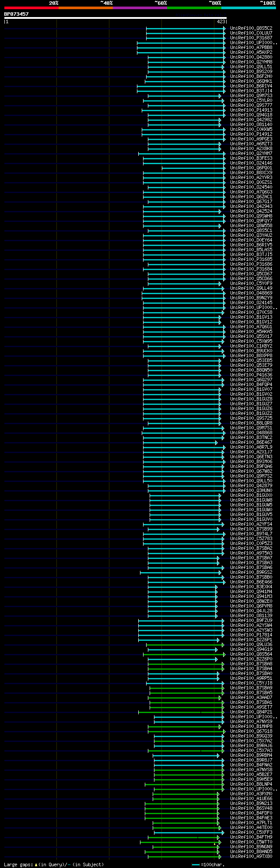This screenshot has height=868, width=280.
Task: Select the UniRef100_B6RIV4 label
Action: (x=251, y=86)
